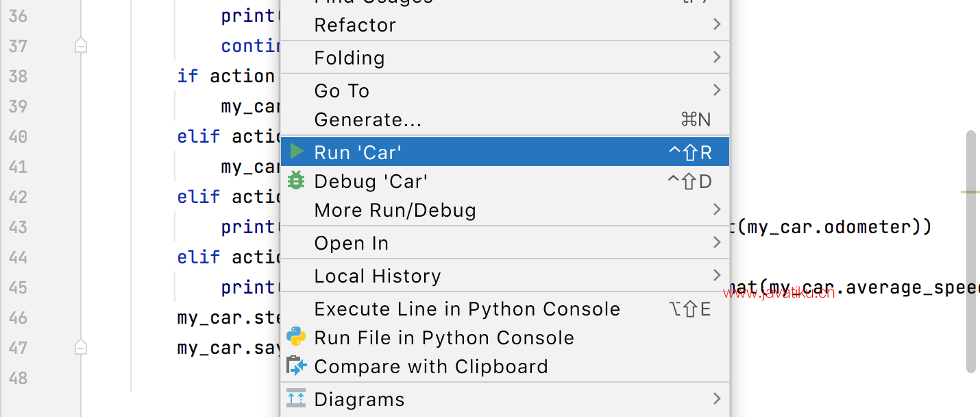Open the Open In submenu
Screen dimensions: 980x417
[x=505, y=243]
